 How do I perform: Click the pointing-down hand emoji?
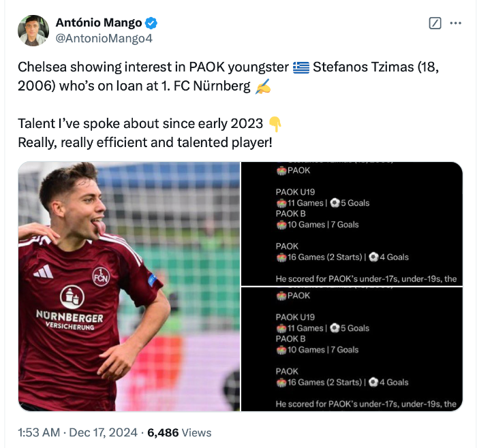[275, 123]
